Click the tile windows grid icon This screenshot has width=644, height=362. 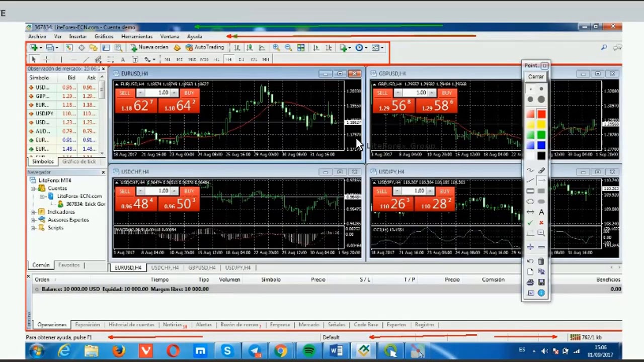[301, 47]
